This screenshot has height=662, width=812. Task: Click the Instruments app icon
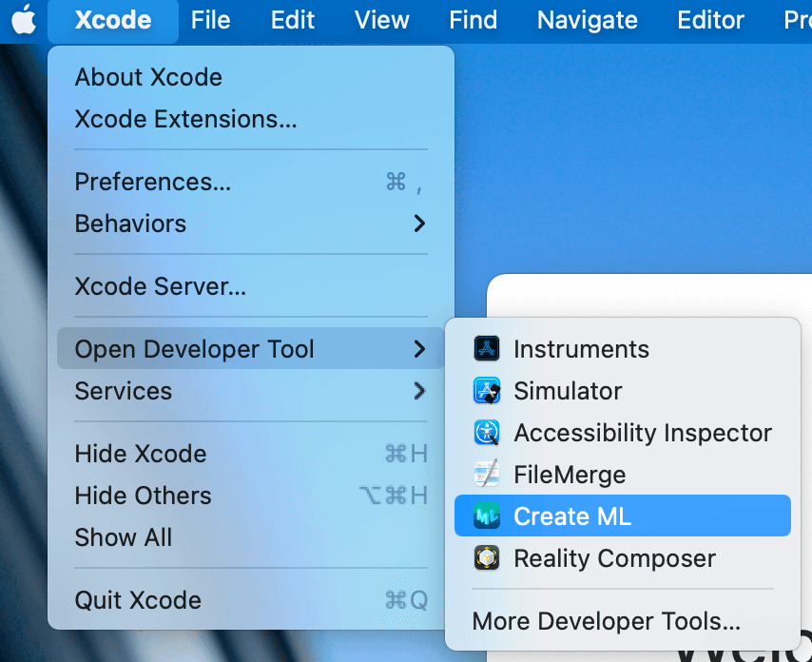[x=486, y=349]
